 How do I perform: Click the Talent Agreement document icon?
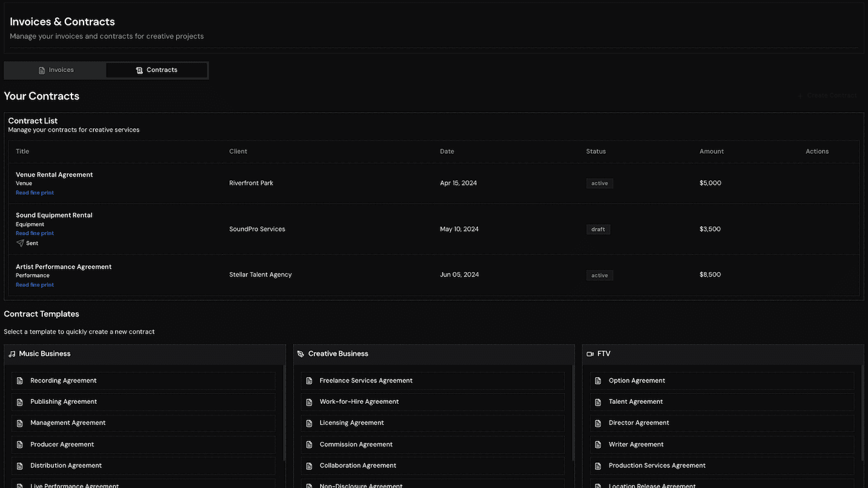(598, 402)
